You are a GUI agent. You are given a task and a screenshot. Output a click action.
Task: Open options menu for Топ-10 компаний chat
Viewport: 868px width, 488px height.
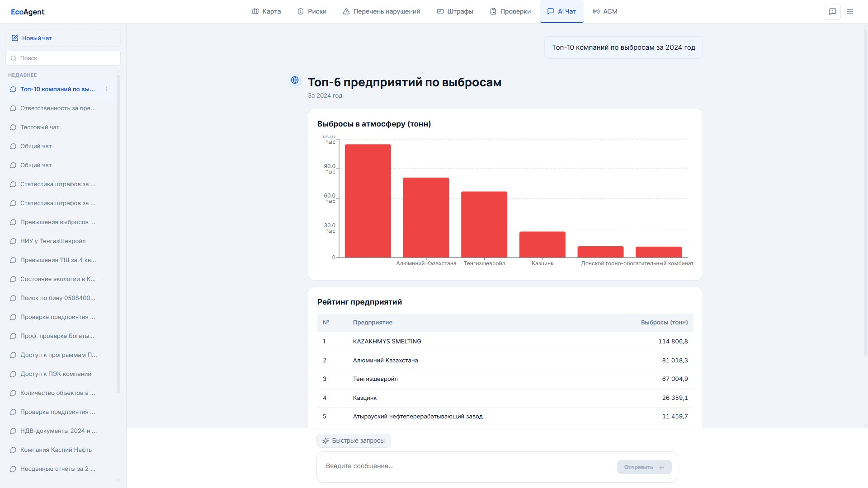pos(106,89)
